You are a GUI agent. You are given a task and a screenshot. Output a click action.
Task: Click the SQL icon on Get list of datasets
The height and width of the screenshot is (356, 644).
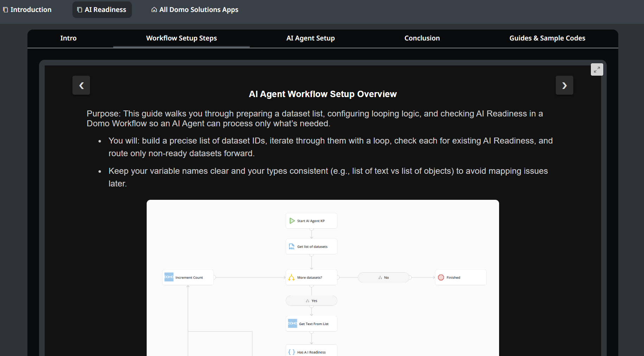click(x=292, y=246)
